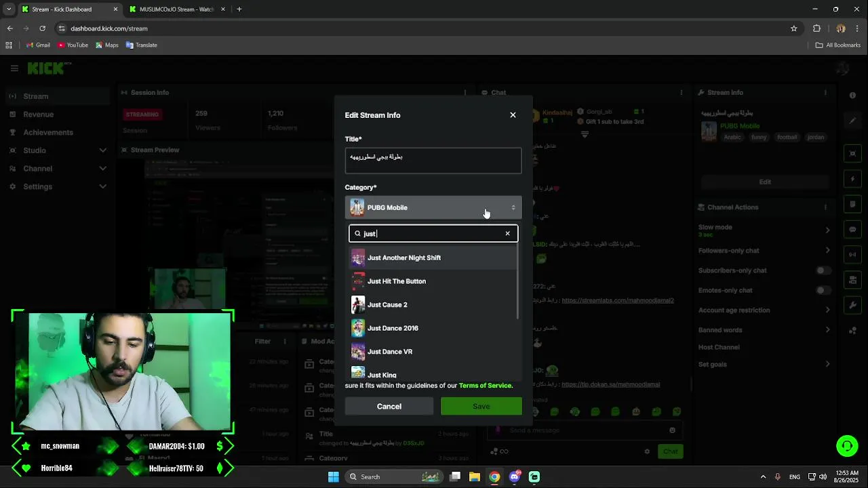Open the tip.dokan.sa link in chat
This screenshot has width=868, height=488.
click(x=610, y=384)
